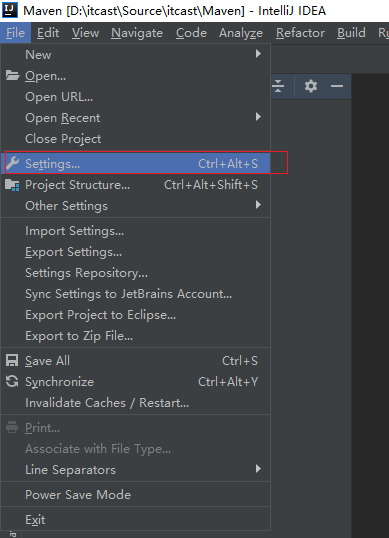
Task: Click the Settings wrench icon
Action: (13, 163)
